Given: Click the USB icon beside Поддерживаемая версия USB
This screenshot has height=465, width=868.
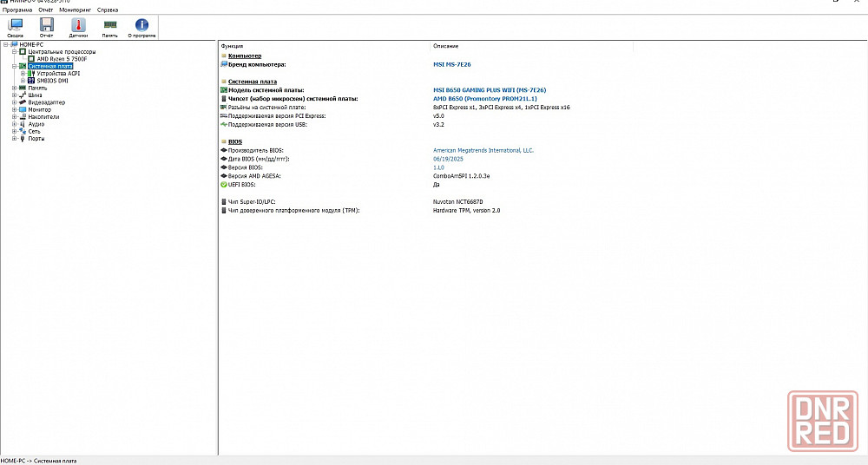Looking at the screenshot, I should (x=224, y=125).
